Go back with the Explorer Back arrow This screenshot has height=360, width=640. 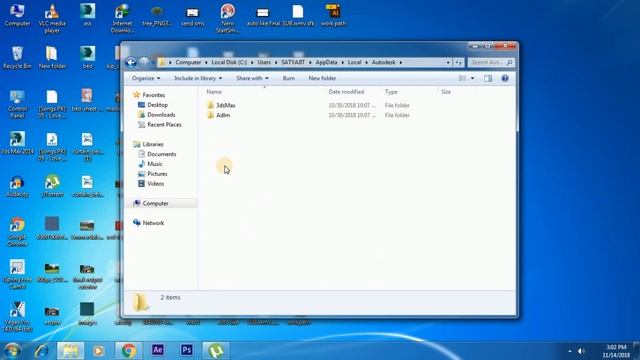[131, 62]
